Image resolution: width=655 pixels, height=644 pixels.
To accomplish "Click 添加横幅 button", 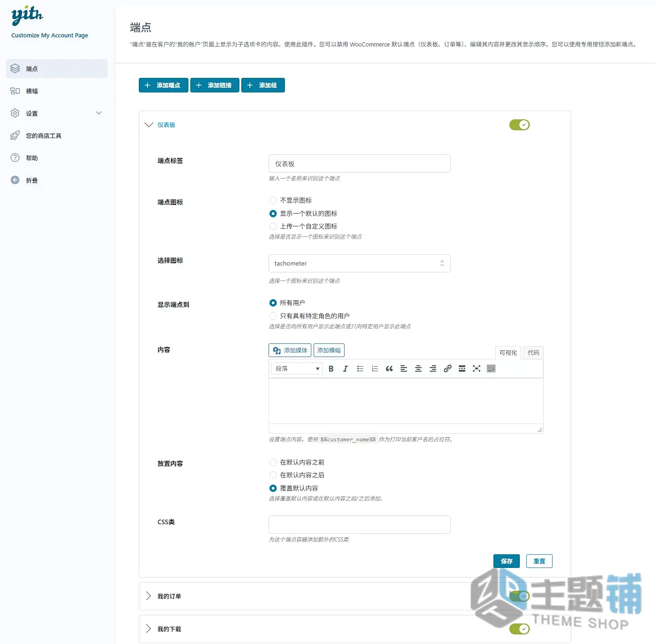I will pos(329,350).
